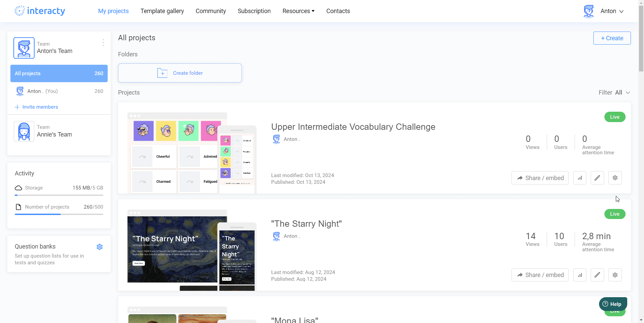644x323 pixels.
Task: Click Live badge on Vocabulary Challenge
Action: point(615,117)
